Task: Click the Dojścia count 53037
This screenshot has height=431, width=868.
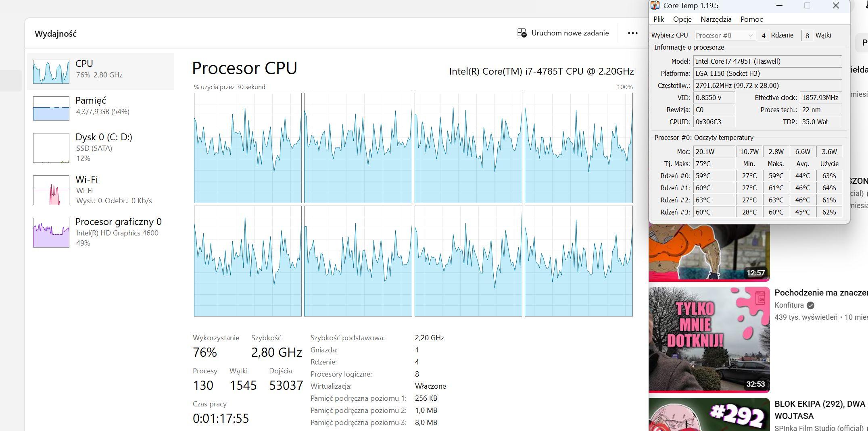Action: (286, 385)
